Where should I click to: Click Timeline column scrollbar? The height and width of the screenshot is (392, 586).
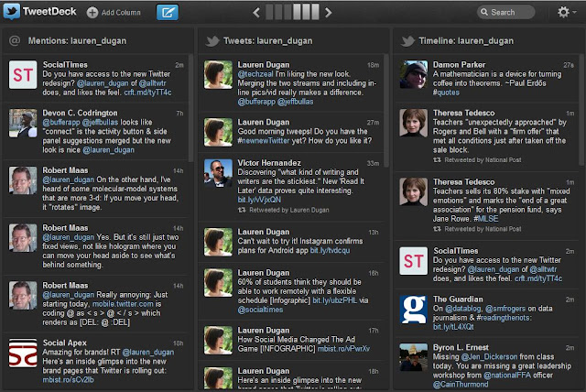click(581, 110)
